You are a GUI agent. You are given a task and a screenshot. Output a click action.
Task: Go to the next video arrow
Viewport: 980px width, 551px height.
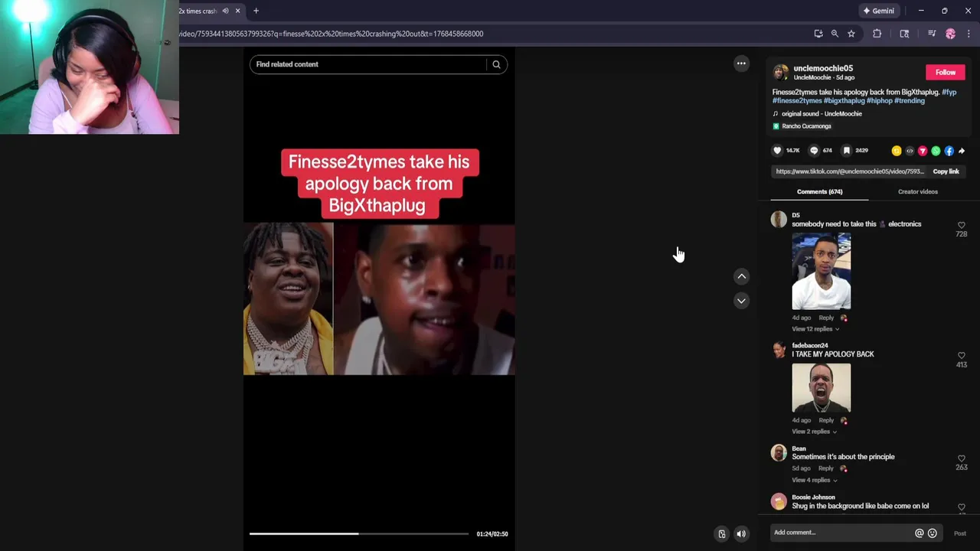click(741, 301)
